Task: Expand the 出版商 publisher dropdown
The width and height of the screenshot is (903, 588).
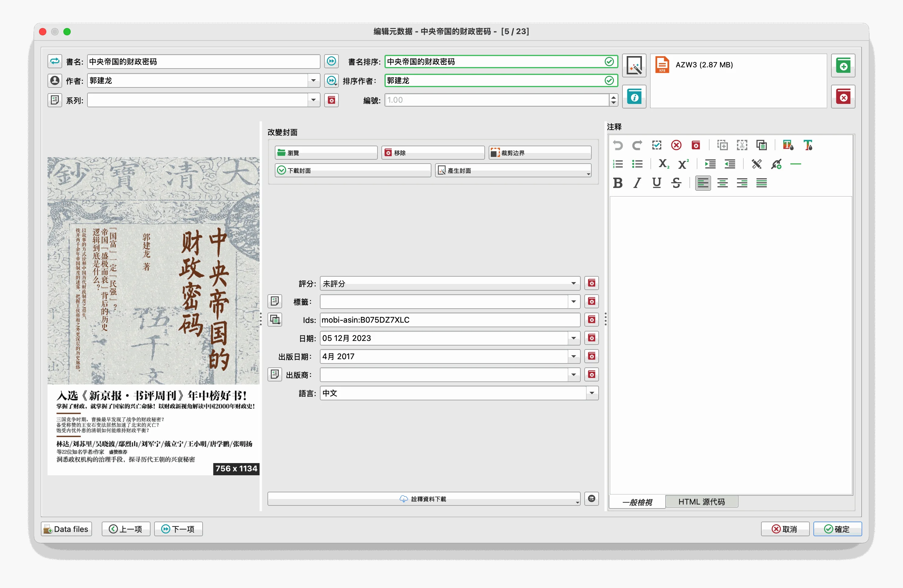Action: (573, 375)
